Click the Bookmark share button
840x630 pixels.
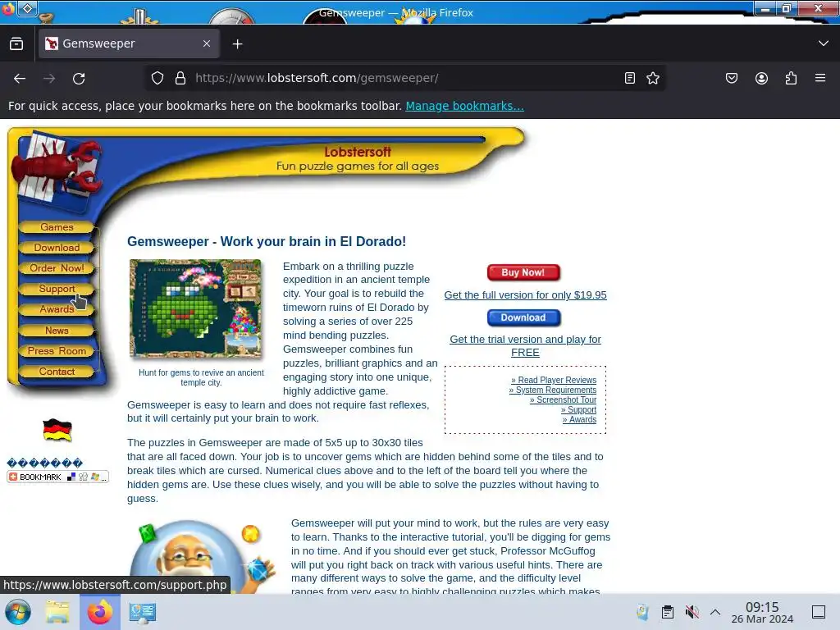tap(58, 477)
